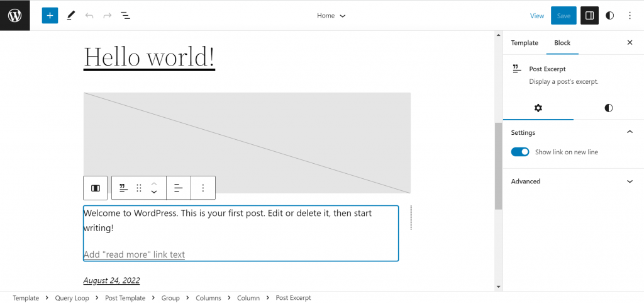Click the View link

(537, 16)
